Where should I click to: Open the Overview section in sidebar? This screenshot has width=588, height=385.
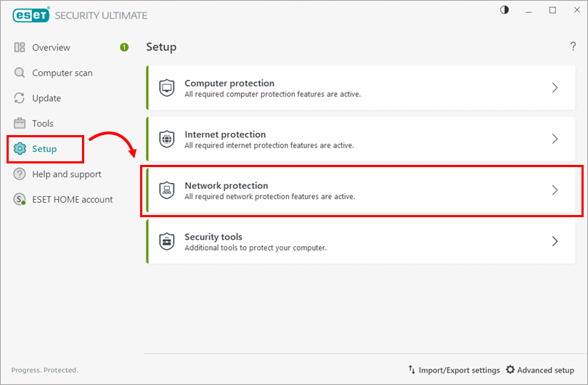click(51, 47)
